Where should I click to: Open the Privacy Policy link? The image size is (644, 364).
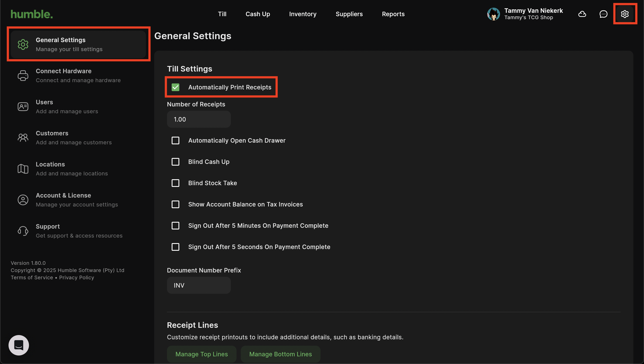pos(76,278)
